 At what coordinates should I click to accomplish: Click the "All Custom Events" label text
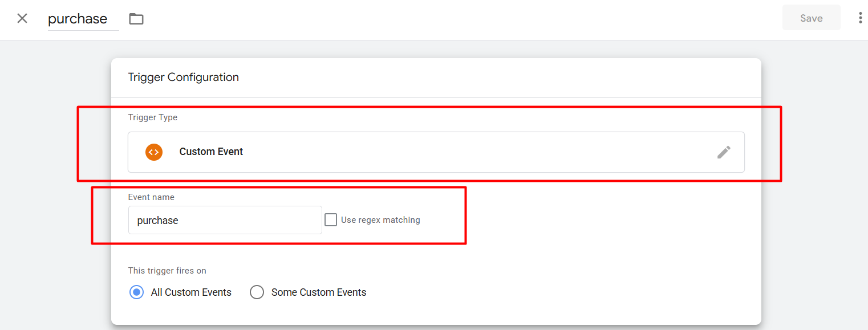pos(191,292)
